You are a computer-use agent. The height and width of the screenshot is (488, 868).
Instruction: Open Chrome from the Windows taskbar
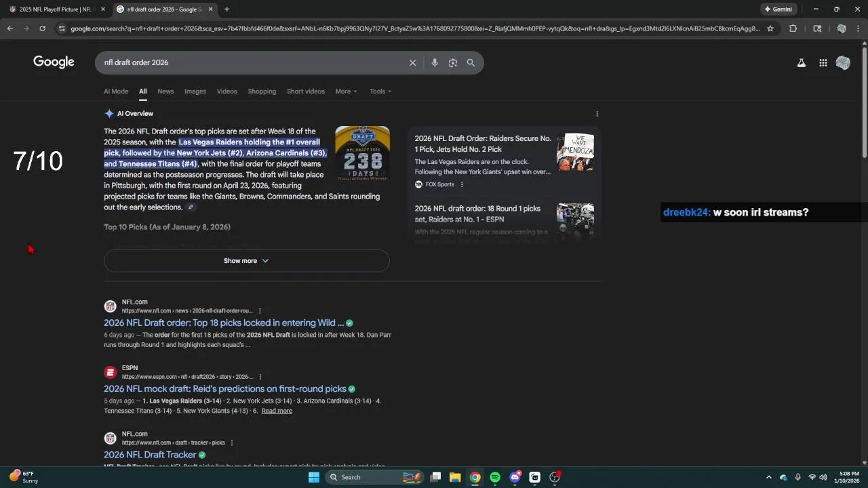(475, 477)
